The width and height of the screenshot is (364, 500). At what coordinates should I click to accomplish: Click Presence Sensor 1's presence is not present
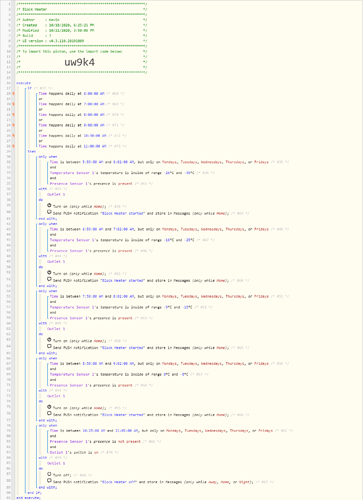tap(95, 441)
